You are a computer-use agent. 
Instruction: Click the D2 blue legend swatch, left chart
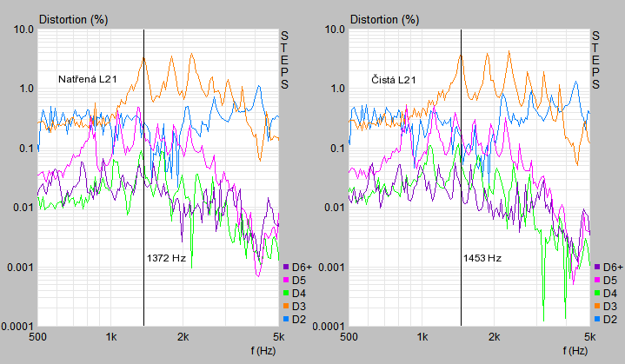(x=286, y=320)
